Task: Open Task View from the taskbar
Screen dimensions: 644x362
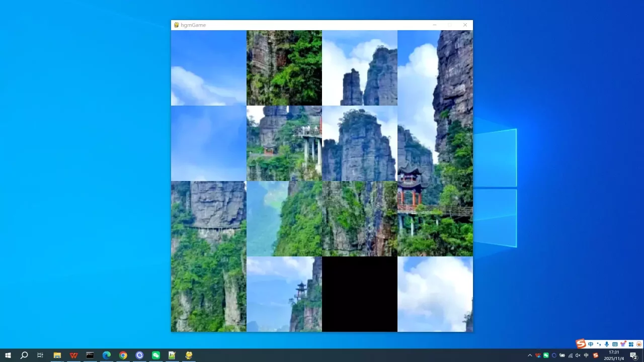Action: pyautogui.click(x=40, y=355)
